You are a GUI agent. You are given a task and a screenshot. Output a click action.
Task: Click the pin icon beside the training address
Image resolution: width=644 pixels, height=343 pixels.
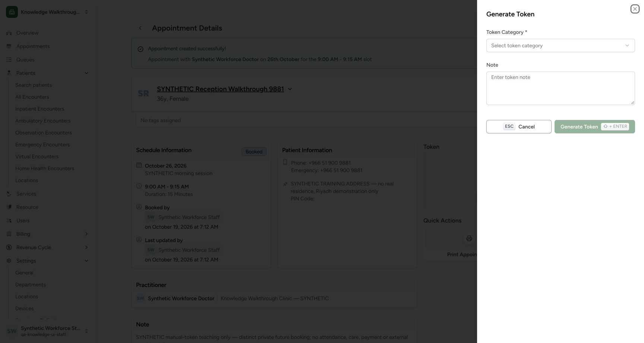tap(285, 184)
